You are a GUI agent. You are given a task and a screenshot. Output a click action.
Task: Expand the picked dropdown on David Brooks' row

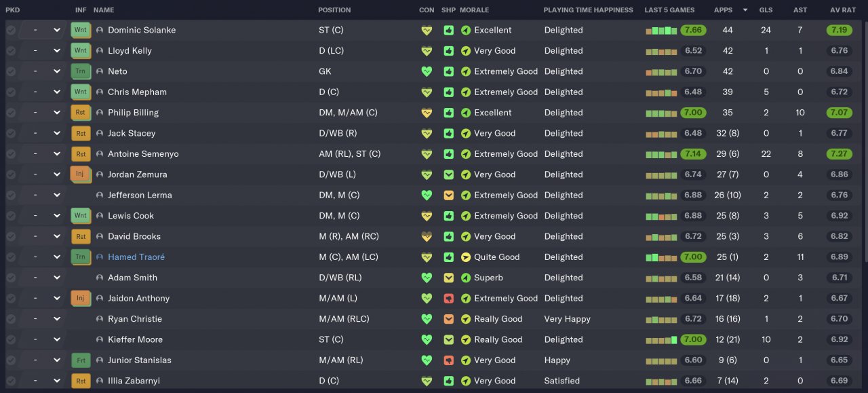tap(57, 237)
